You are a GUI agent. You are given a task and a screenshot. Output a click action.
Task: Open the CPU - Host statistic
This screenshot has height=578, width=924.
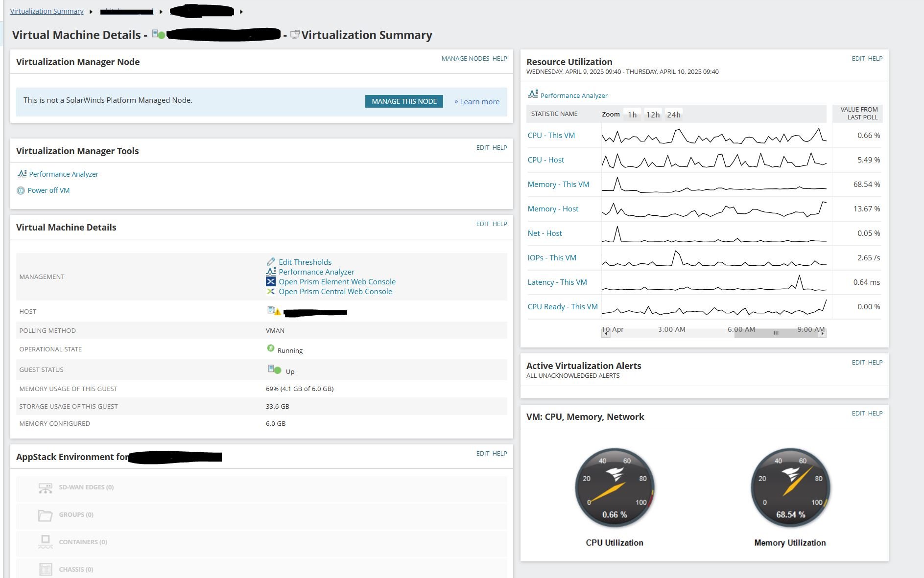[545, 160]
